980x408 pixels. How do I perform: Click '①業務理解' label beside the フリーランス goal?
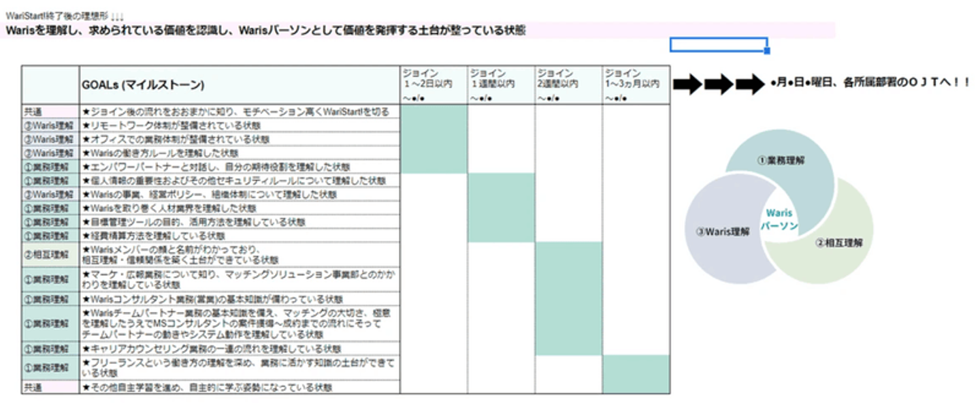[x=50, y=368]
